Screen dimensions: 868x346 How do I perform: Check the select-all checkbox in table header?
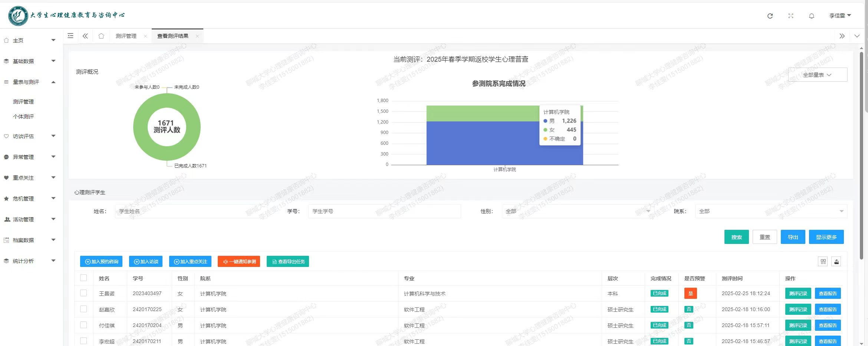83,278
